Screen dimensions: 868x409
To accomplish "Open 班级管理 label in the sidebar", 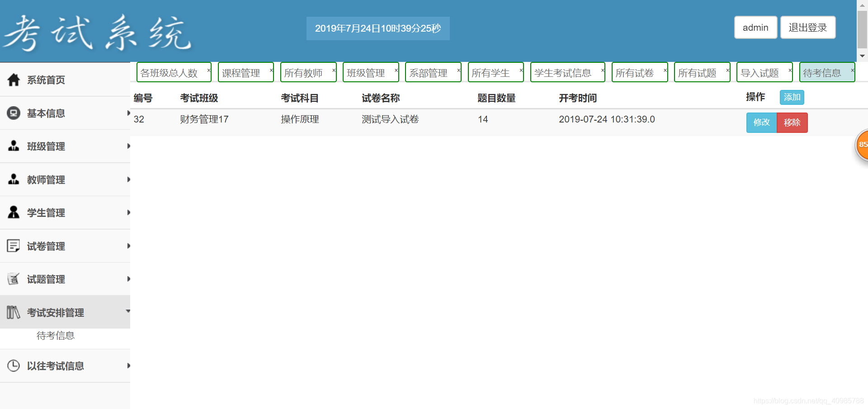I will coord(46,146).
